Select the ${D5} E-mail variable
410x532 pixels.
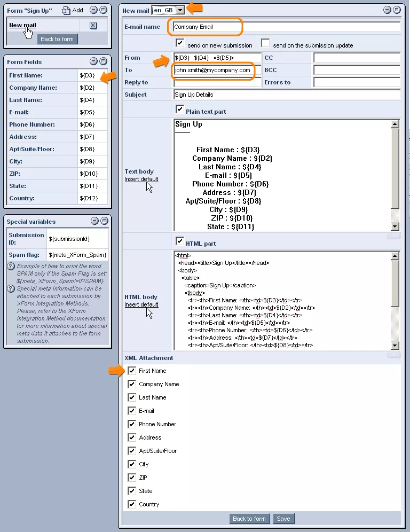click(87, 112)
